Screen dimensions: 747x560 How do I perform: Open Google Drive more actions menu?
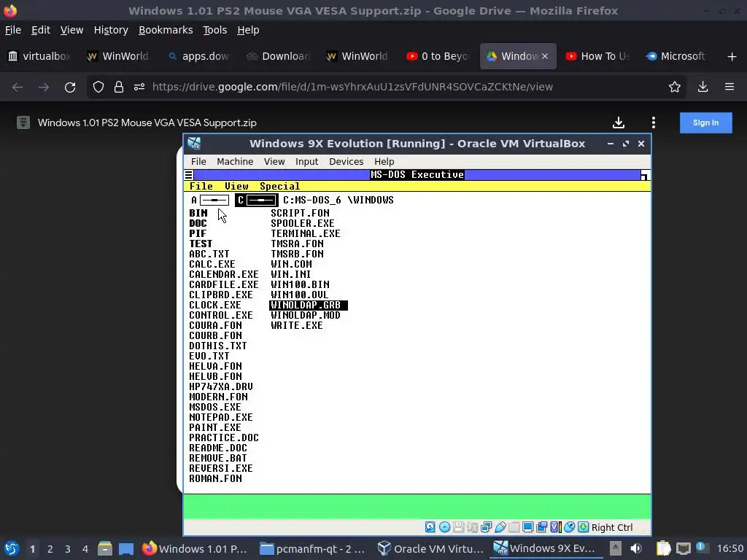click(x=653, y=122)
